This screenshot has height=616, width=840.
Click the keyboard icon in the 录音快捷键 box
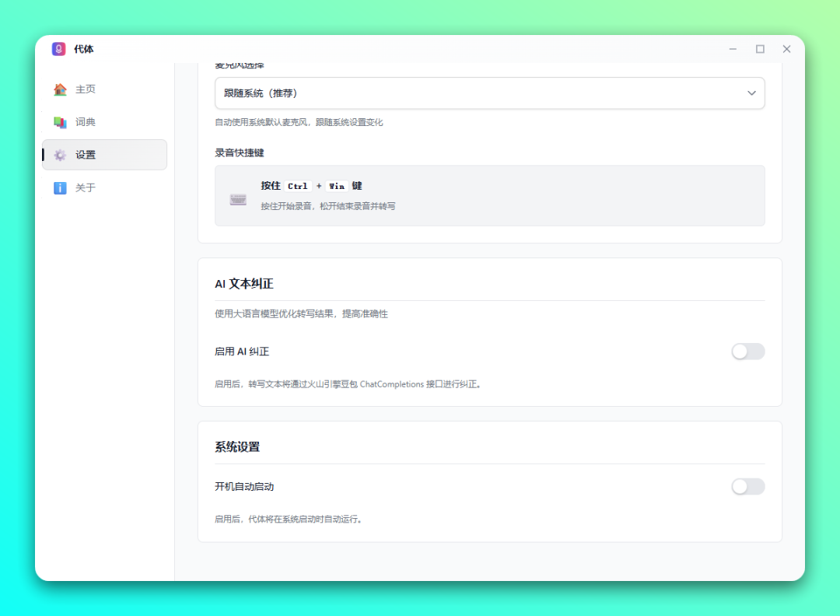click(238, 199)
